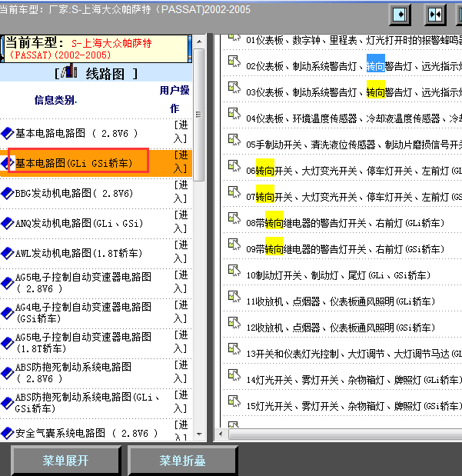The image size is (462, 476).
Task: Click image icon for diagram 13开关和仪表灯光控制
Action: click(x=234, y=348)
